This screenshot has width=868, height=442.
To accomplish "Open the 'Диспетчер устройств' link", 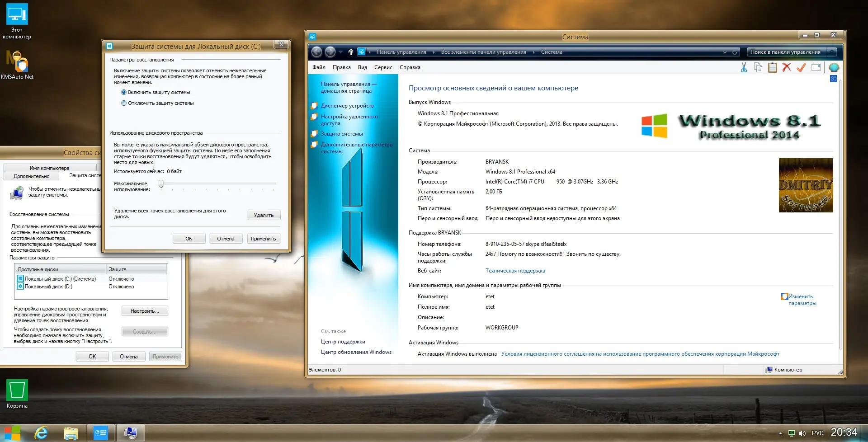I will click(347, 106).
